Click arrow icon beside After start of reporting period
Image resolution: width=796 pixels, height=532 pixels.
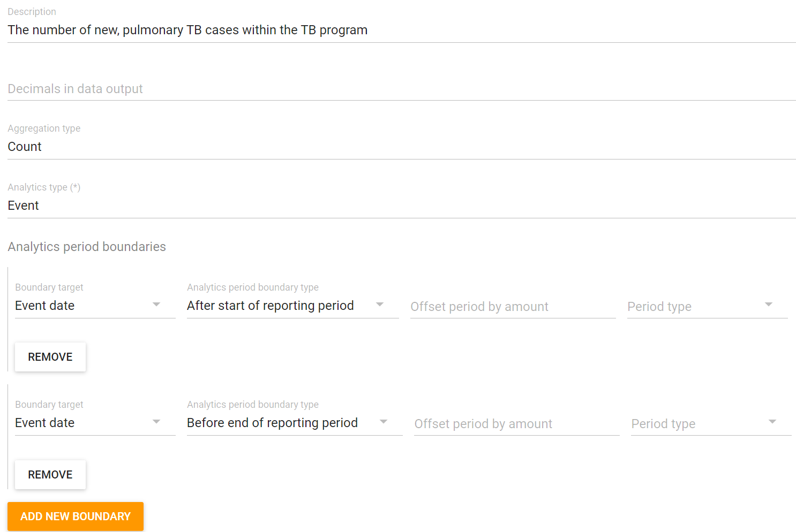click(380, 305)
